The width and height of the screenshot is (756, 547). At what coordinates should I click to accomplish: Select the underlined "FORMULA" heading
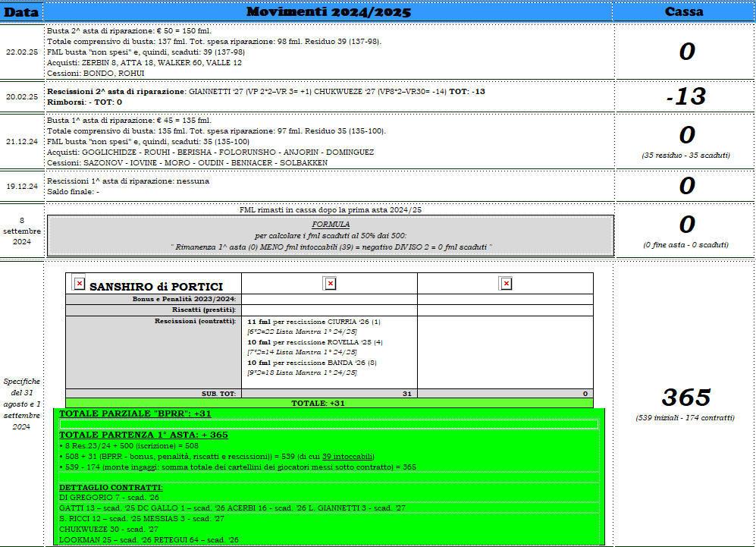pyautogui.click(x=331, y=225)
